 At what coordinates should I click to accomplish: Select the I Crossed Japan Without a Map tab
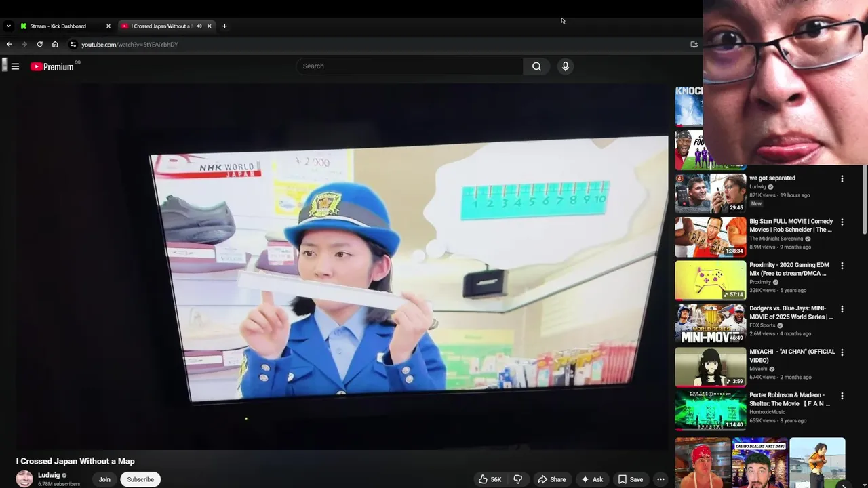point(161,26)
